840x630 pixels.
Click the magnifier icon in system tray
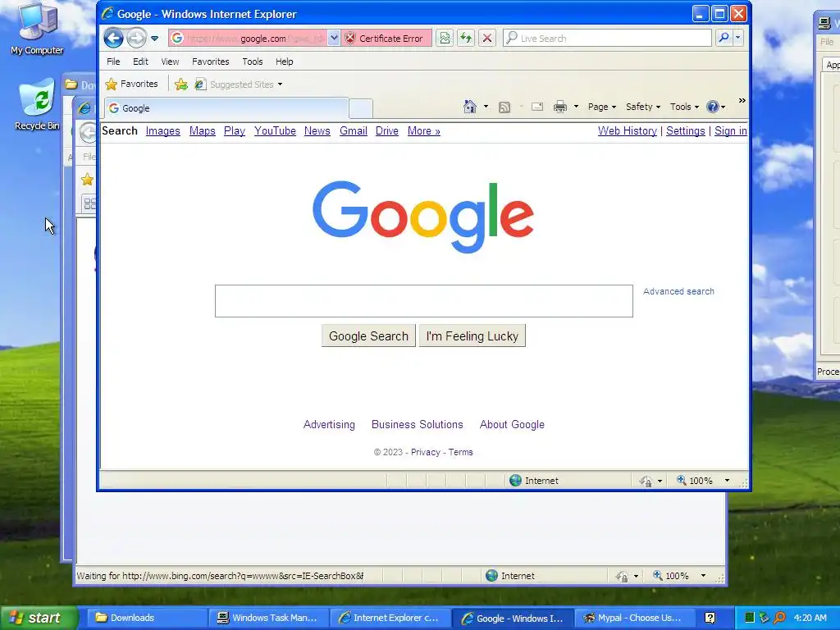click(779, 618)
